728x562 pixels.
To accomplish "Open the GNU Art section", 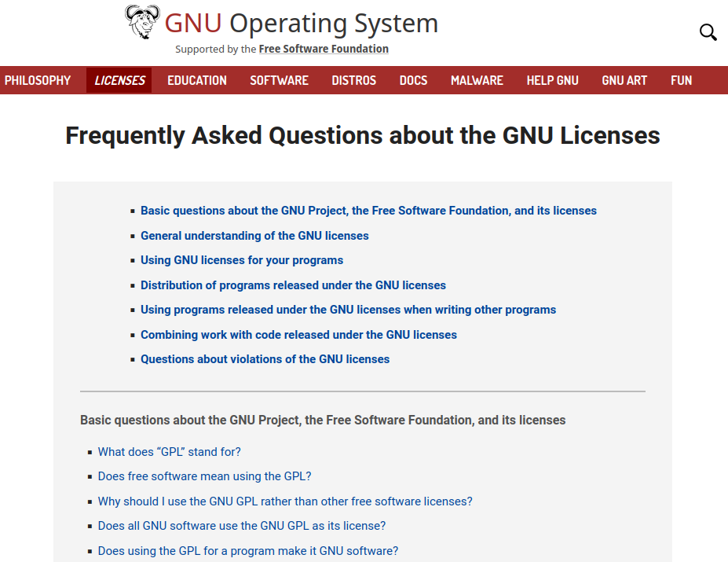I will click(624, 80).
